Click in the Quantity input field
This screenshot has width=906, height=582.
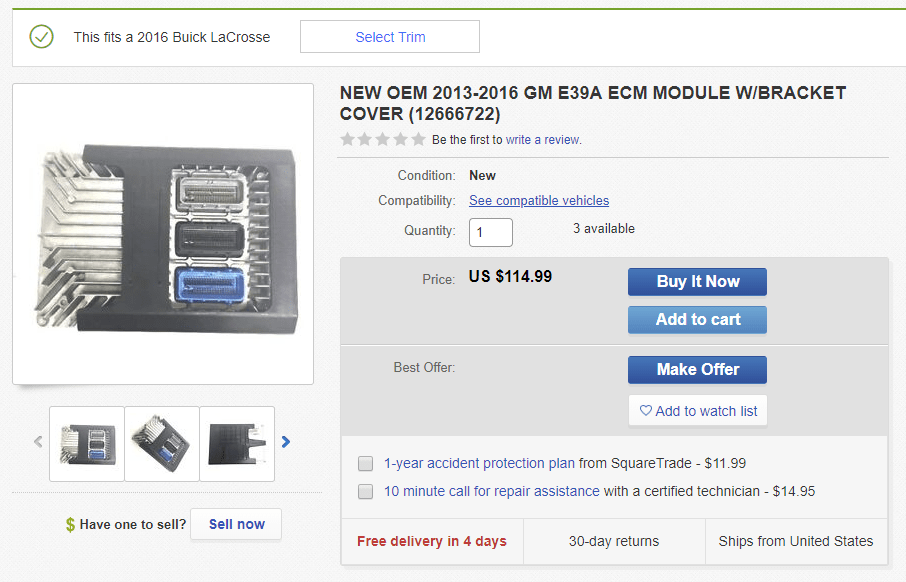(x=490, y=232)
